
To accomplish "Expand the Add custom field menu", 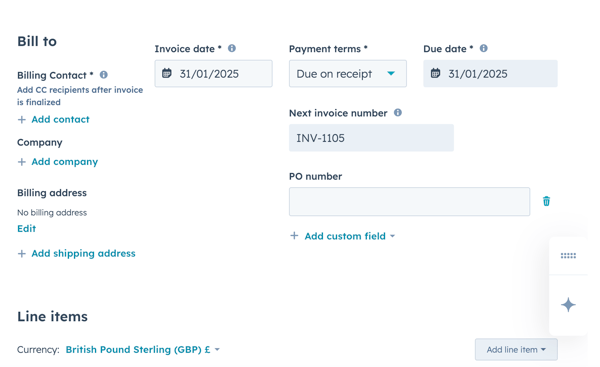I will pyautogui.click(x=342, y=236).
